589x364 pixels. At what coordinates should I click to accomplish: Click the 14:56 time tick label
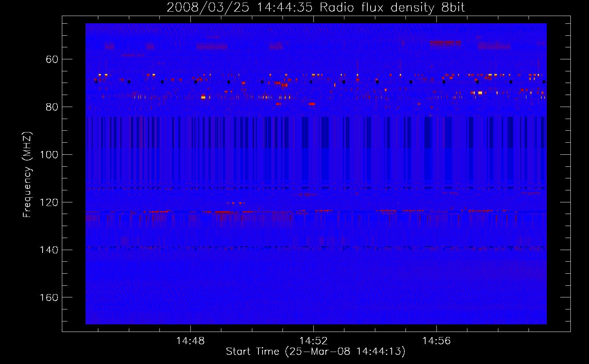pyautogui.click(x=436, y=341)
